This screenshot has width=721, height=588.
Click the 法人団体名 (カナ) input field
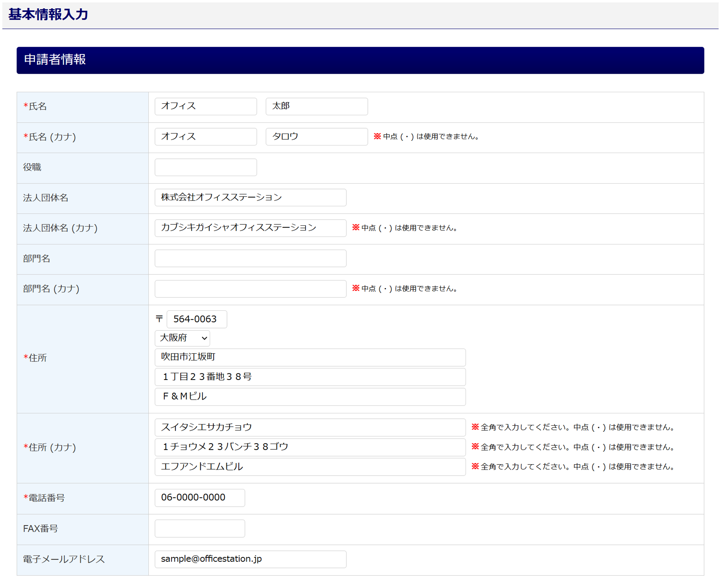tap(250, 228)
